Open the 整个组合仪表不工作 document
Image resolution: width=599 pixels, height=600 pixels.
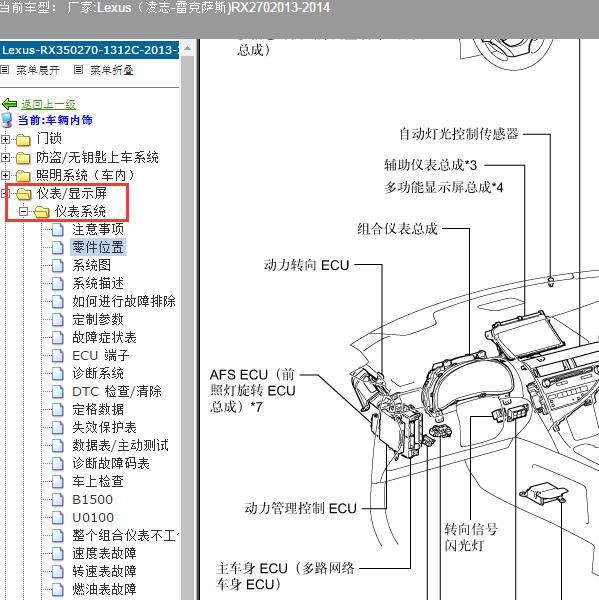click(126, 535)
